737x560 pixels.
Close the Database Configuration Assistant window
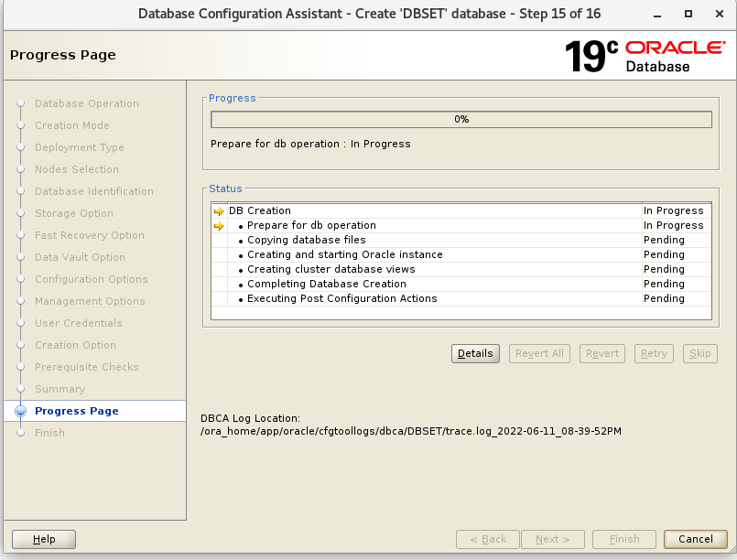click(x=719, y=14)
